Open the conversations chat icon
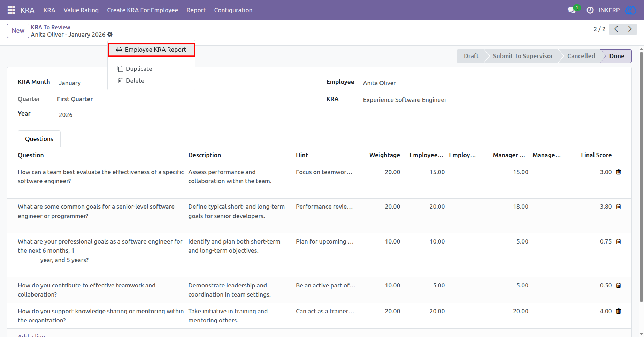Screen dimensions: 644x337 coord(572,10)
